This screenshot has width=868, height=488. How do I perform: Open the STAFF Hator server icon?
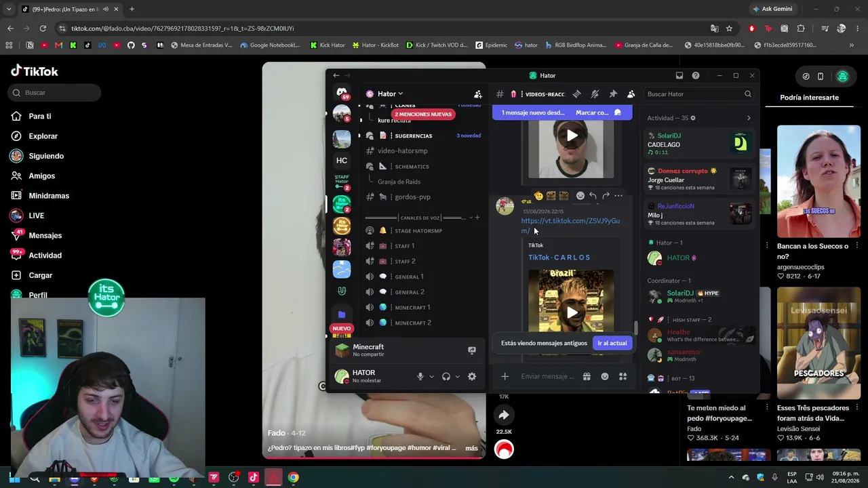[342, 182]
